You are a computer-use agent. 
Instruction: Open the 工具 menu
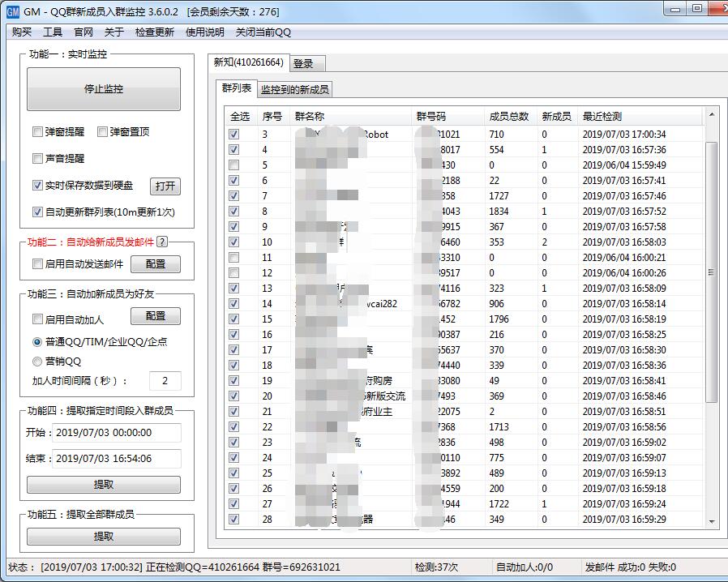pos(53,32)
